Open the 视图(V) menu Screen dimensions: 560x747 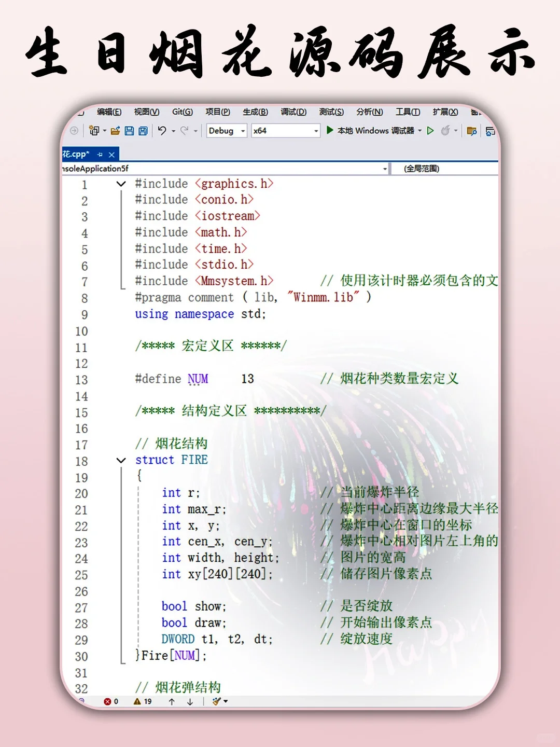click(147, 112)
